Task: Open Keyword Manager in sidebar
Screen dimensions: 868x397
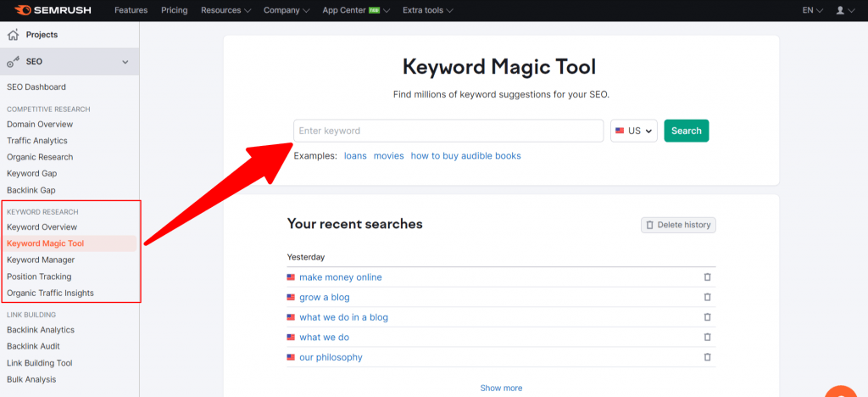Action: [41, 260]
